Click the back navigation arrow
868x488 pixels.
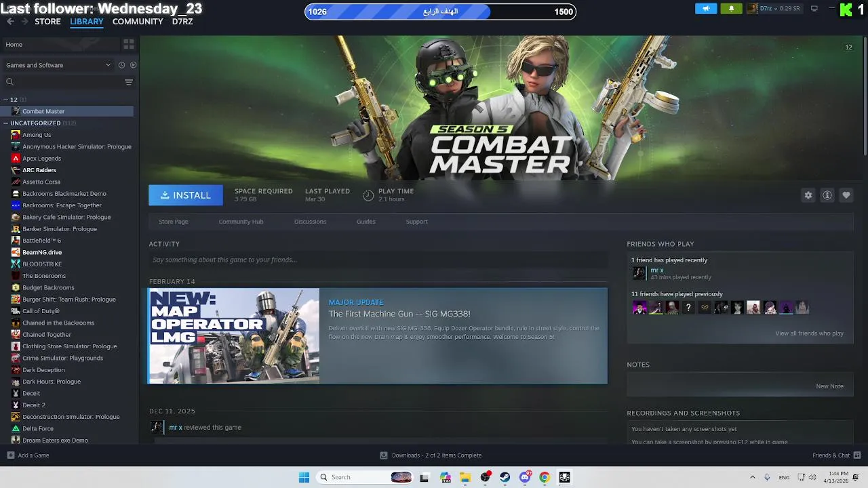tap(10, 22)
